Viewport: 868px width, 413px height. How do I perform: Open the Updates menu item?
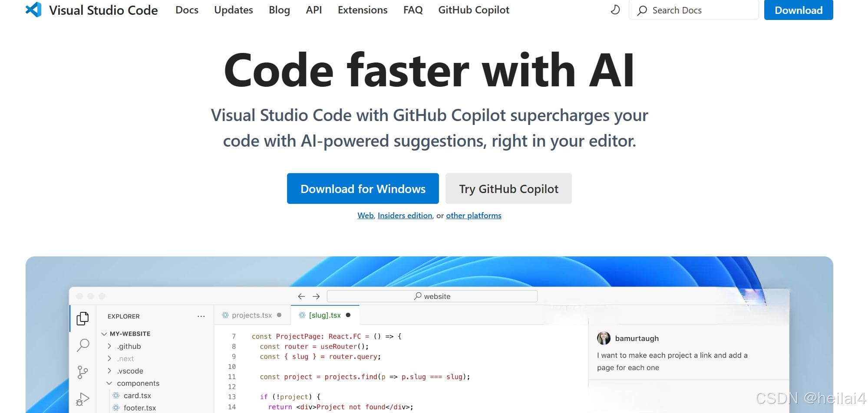click(233, 10)
